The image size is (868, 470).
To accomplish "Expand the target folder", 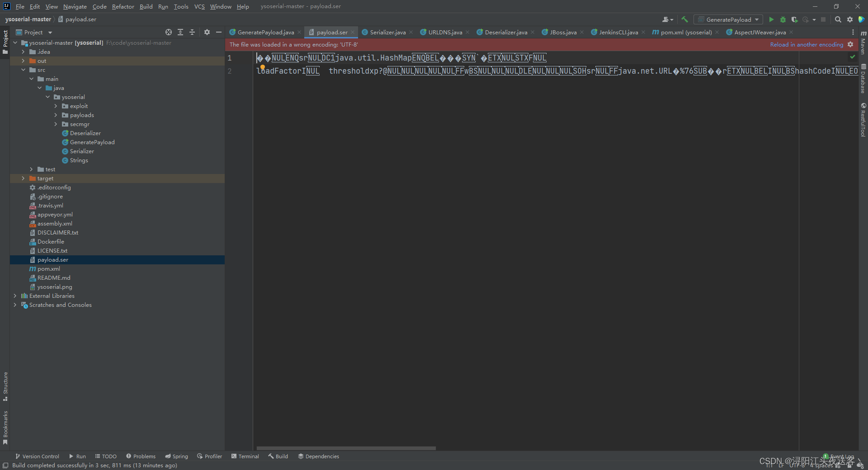I will click(x=23, y=179).
